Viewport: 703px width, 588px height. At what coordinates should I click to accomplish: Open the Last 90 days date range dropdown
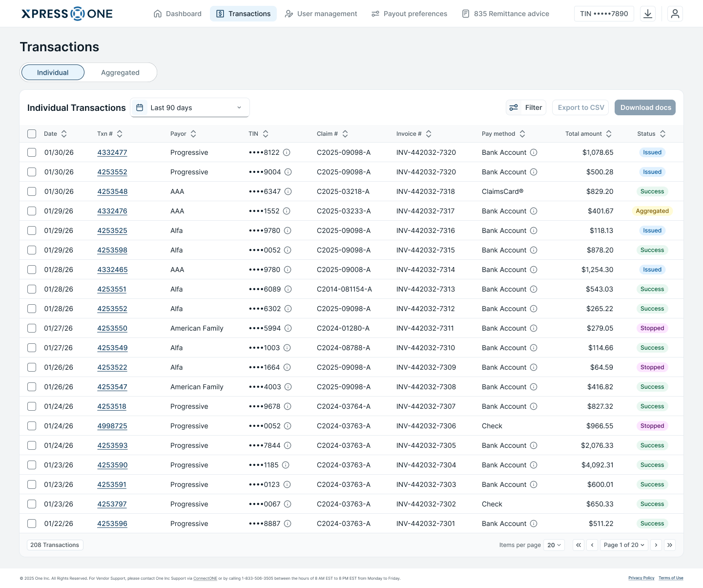[x=190, y=107]
